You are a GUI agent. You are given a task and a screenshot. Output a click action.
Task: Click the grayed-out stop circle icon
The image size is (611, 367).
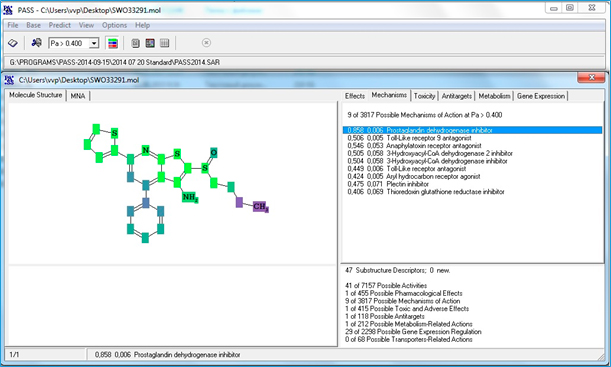coord(207,42)
